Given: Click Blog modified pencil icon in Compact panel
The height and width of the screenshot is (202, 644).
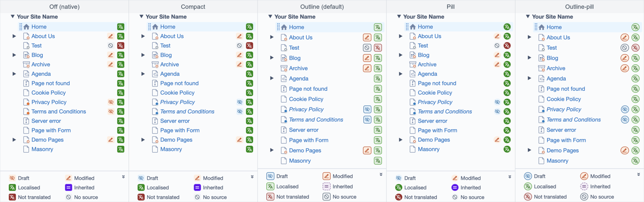Looking at the screenshot, I should pos(239,55).
